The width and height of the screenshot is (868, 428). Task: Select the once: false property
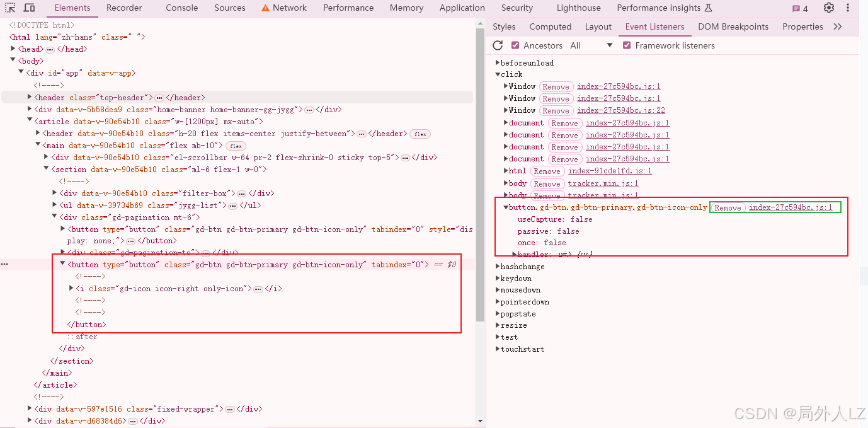coord(542,243)
